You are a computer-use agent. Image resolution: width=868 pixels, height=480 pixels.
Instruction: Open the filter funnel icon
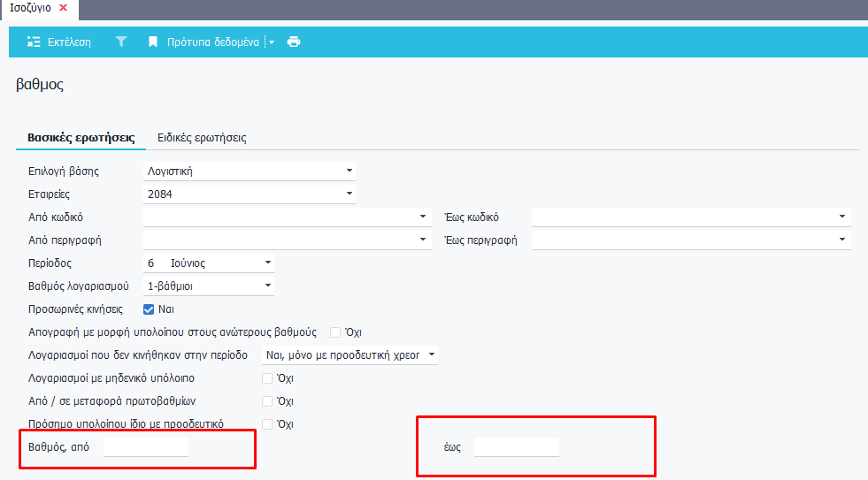coord(121,42)
